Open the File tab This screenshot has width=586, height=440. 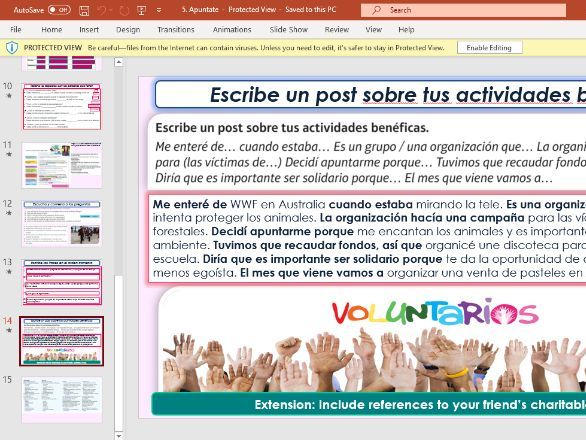point(16,30)
